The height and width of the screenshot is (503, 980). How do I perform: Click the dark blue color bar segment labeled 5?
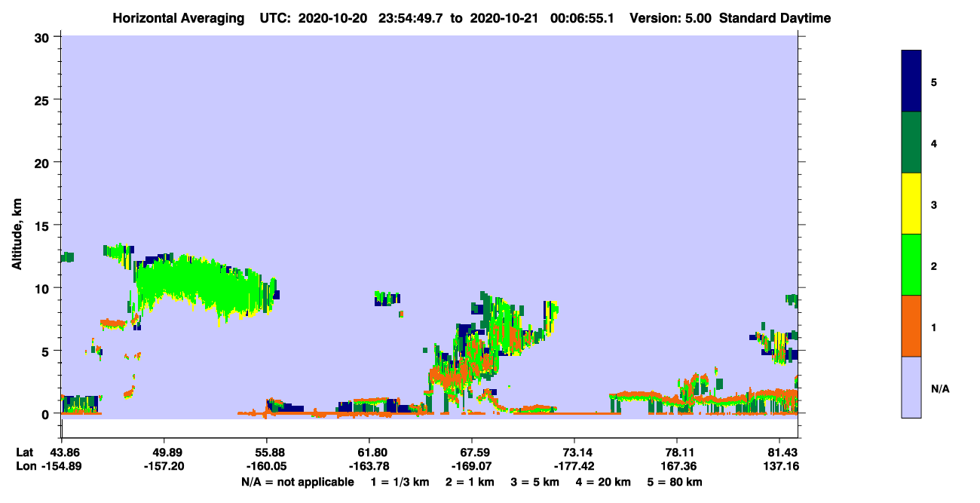(911, 81)
